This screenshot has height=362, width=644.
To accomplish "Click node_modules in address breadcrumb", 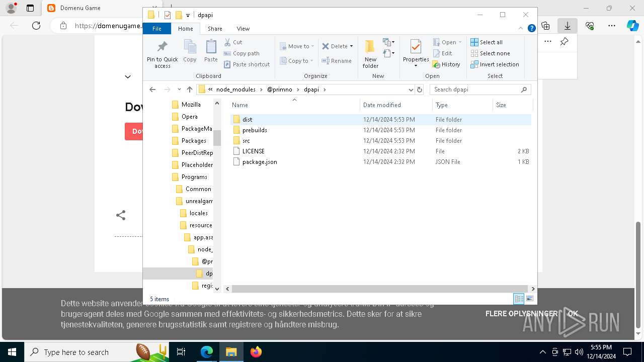I will click(236, 89).
